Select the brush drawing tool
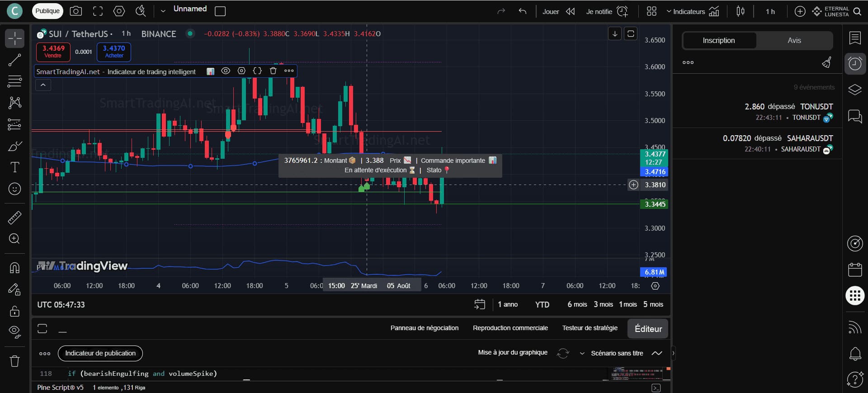 tap(14, 146)
